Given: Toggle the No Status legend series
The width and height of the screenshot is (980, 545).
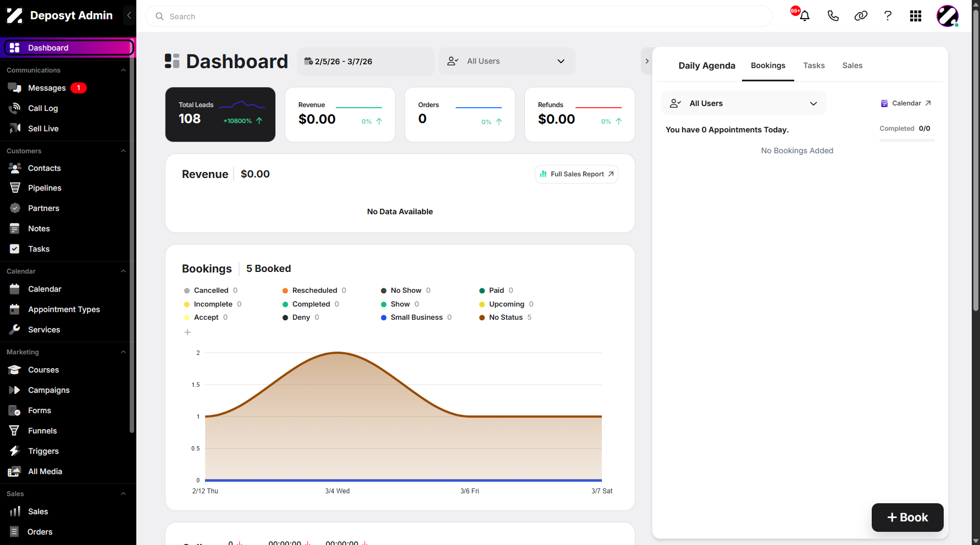Looking at the screenshot, I should [x=506, y=317].
